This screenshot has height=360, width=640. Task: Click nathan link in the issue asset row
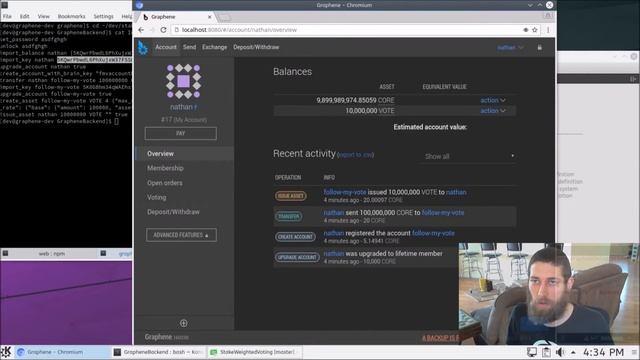(x=456, y=192)
